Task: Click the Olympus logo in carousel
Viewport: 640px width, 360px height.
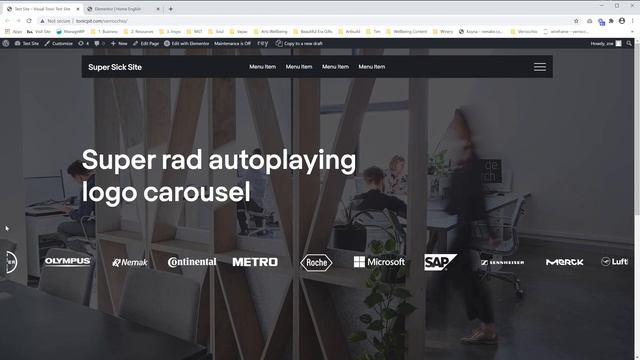Action: tap(68, 261)
